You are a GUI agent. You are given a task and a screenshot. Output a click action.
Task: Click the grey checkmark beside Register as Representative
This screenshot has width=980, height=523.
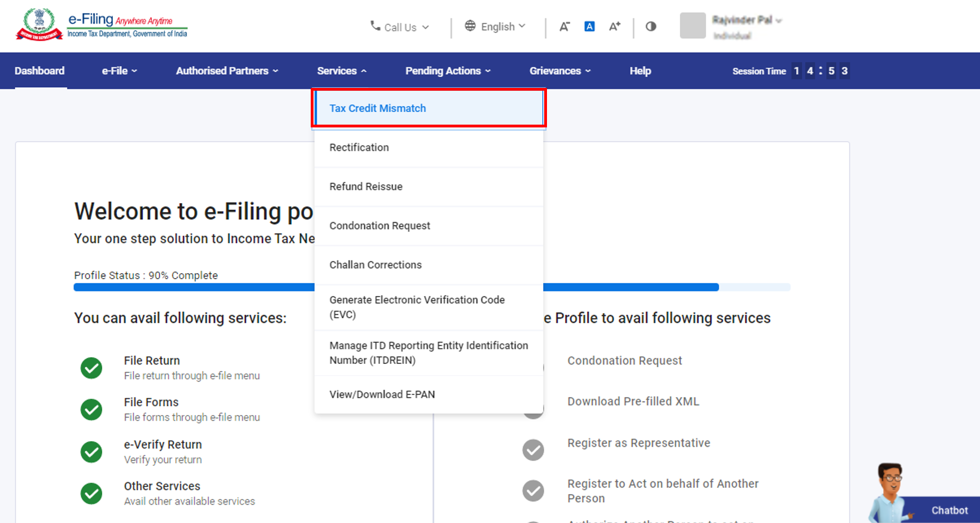pyautogui.click(x=533, y=450)
